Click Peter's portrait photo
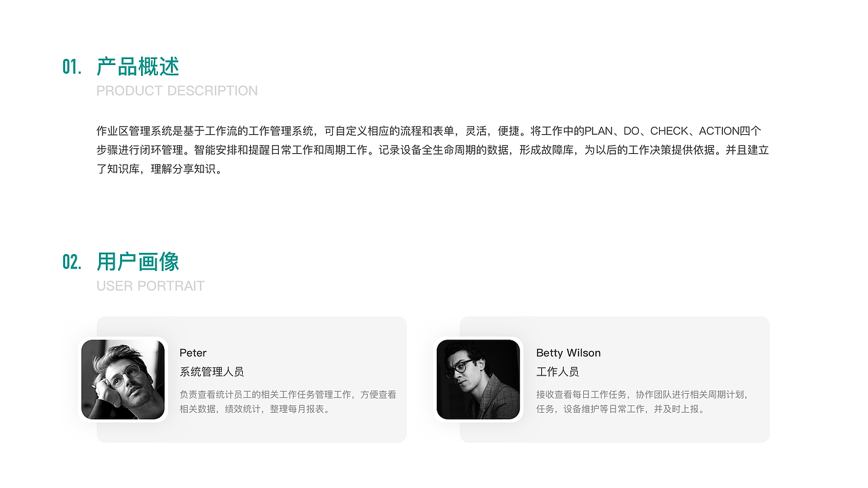 (123, 380)
